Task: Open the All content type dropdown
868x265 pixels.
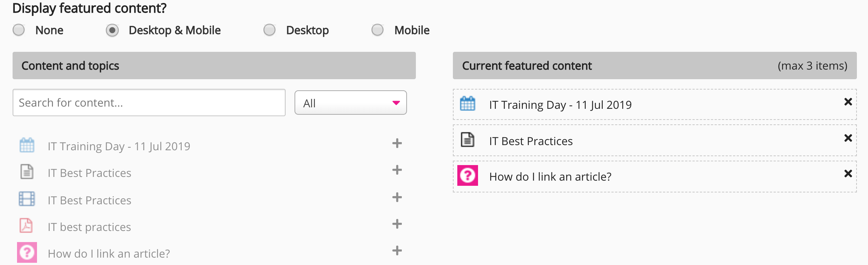Action: (350, 103)
